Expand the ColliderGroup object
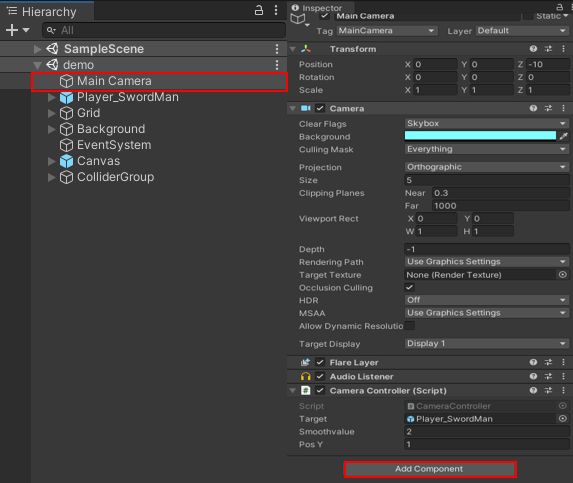This screenshot has width=573, height=483. 52,177
